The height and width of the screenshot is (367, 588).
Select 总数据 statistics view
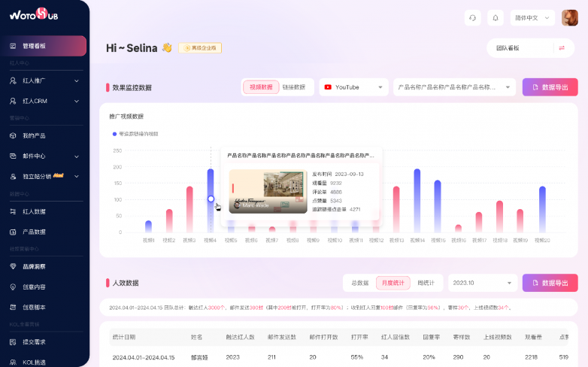(360, 283)
